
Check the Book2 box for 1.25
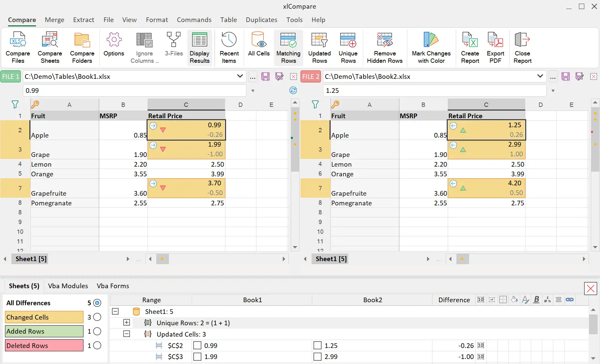tap(318, 345)
